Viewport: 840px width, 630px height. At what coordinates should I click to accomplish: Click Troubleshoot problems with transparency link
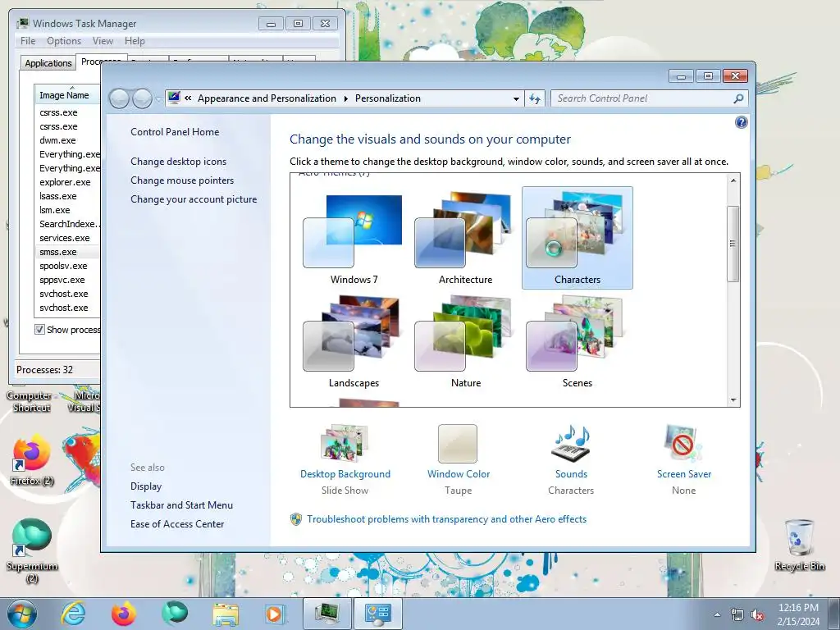click(446, 519)
